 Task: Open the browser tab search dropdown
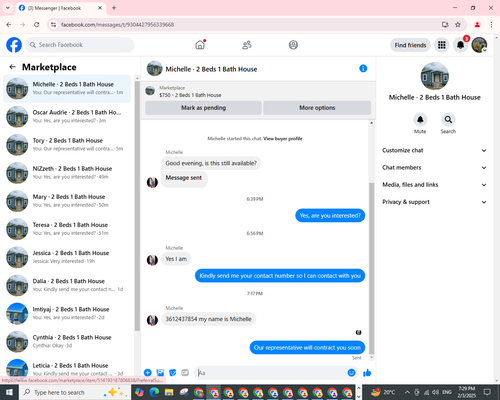pos(8,8)
